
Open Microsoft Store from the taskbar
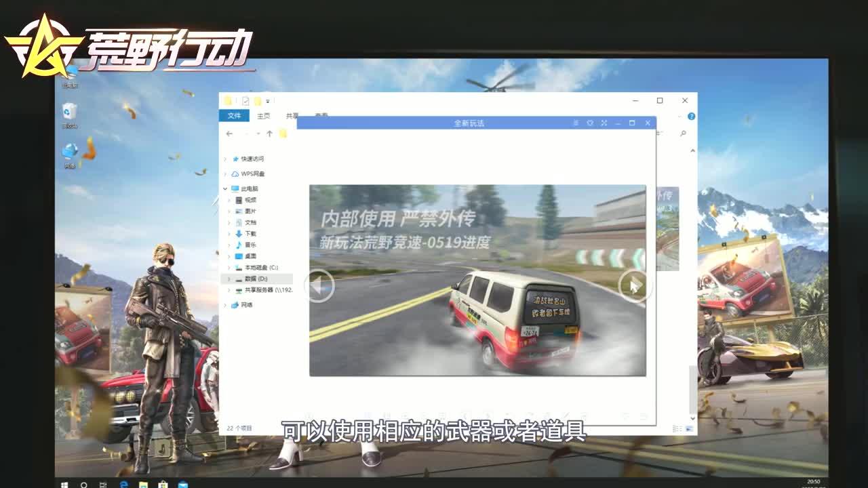[x=163, y=485]
